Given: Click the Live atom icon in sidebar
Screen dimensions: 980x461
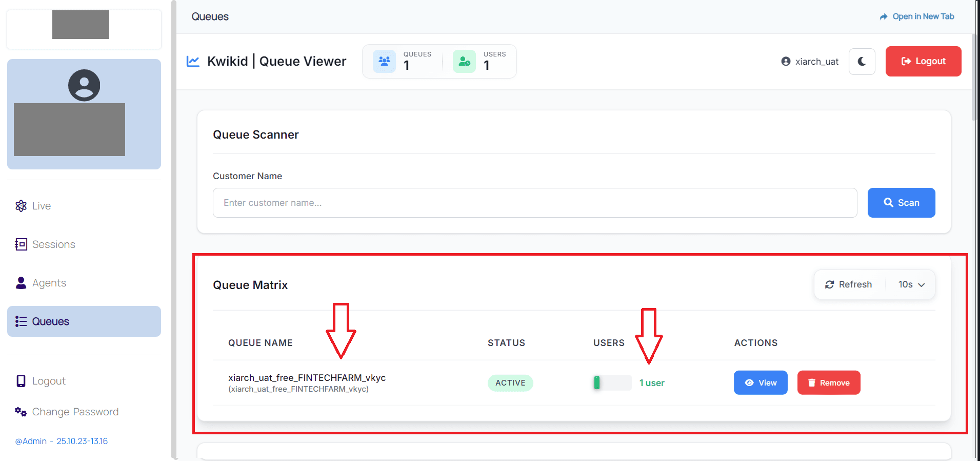Looking at the screenshot, I should point(21,206).
